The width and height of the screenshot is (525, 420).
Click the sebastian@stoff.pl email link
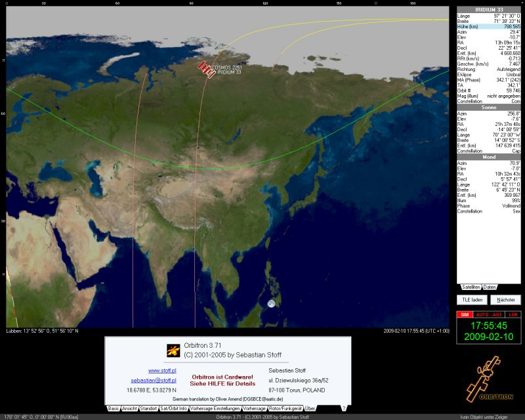coord(154,380)
